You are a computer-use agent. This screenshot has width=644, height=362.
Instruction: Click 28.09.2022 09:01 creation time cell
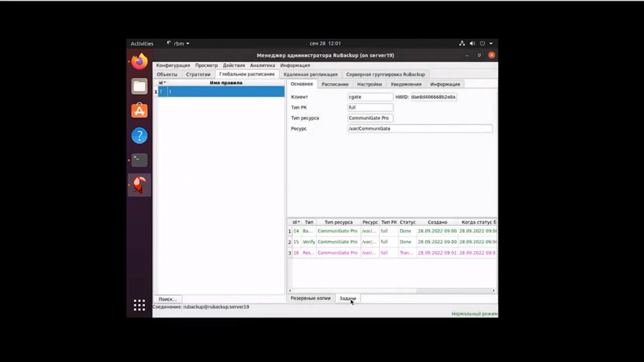[x=437, y=253]
